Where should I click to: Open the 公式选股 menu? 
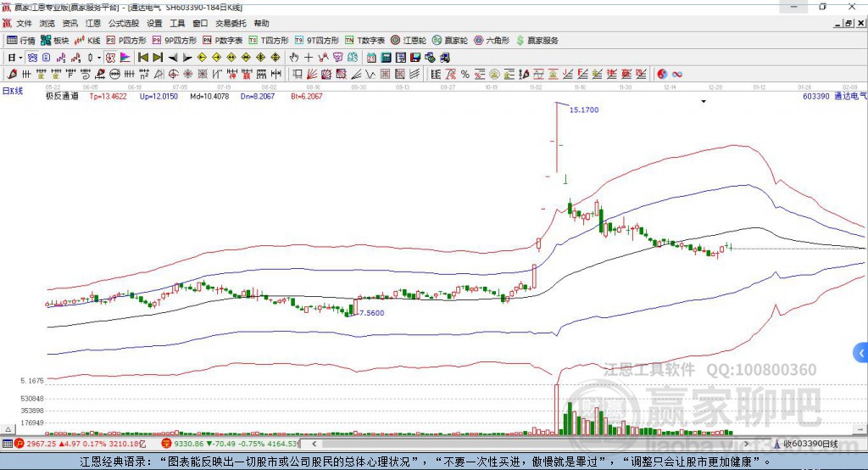point(124,23)
